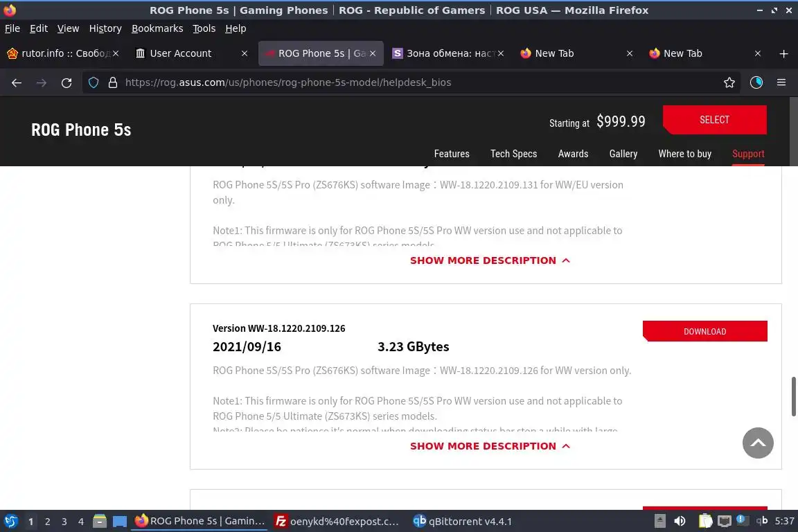Close the last New Tab
Image resolution: width=798 pixels, height=532 pixels.
point(758,53)
